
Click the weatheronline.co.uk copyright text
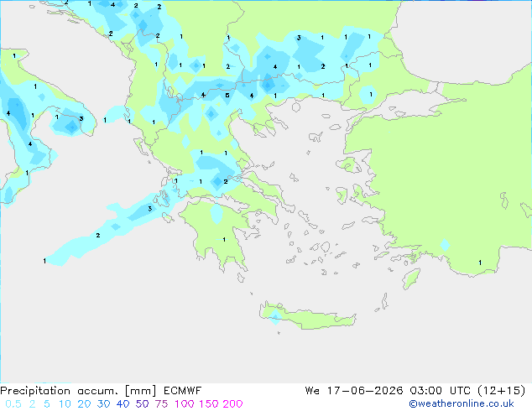pos(462,403)
